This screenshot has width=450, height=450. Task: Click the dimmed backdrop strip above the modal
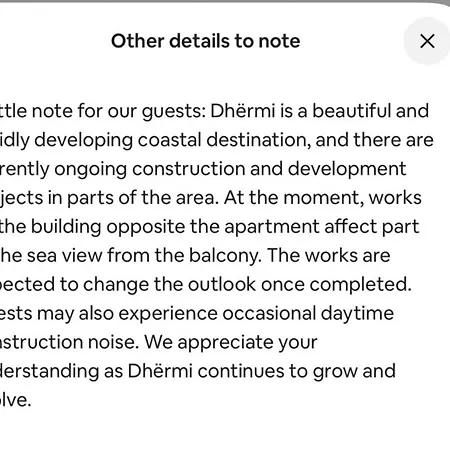coord(225,1)
